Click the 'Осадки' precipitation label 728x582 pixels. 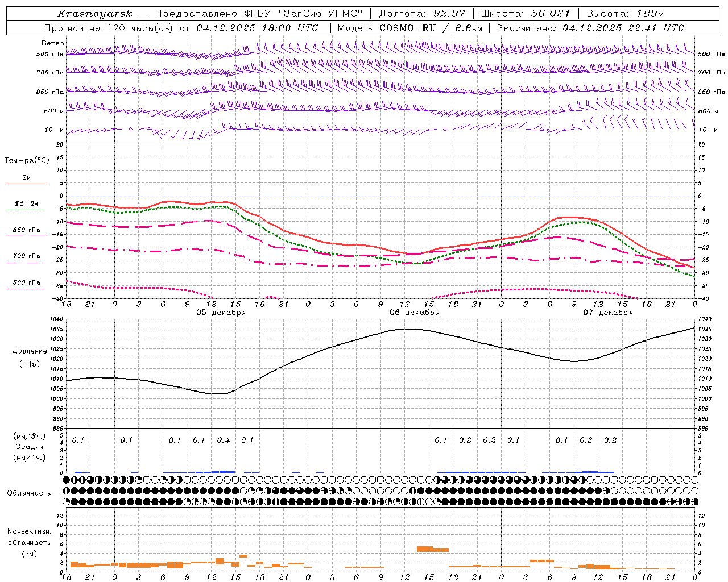click(29, 447)
